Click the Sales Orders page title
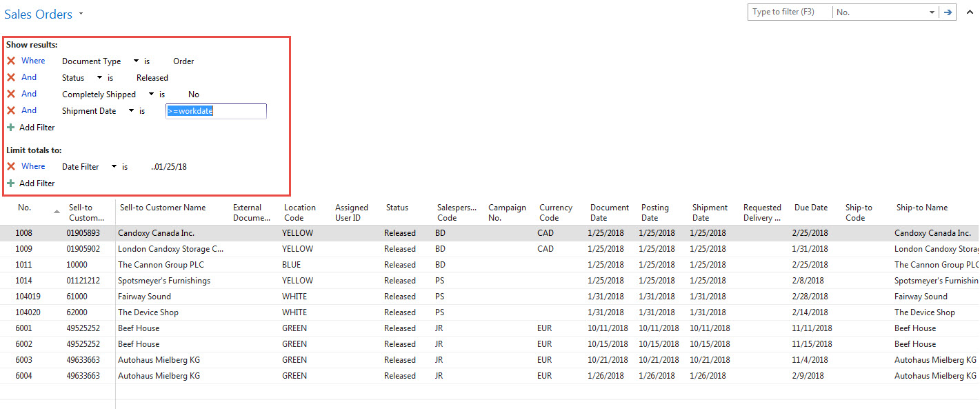The image size is (980, 409). (x=38, y=14)
